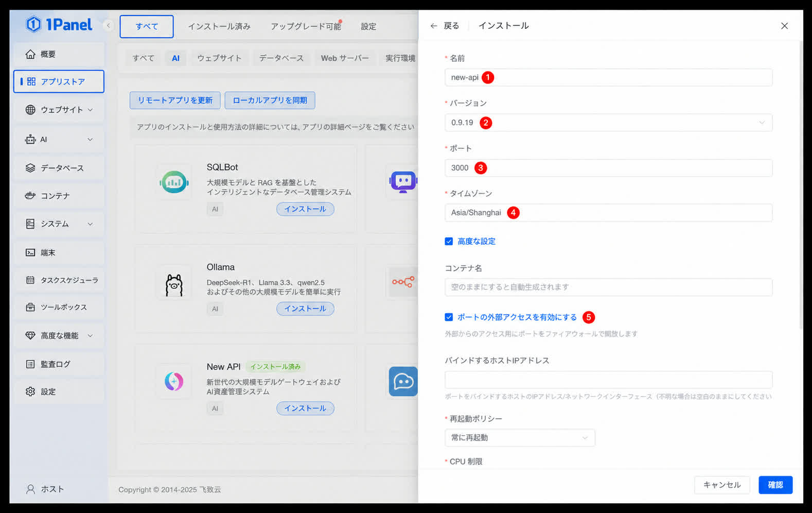The width and height of the screenshot is (812, 513).
Task: Click ローカルアプリを同期 button
Action: click(x=270, y=100)
